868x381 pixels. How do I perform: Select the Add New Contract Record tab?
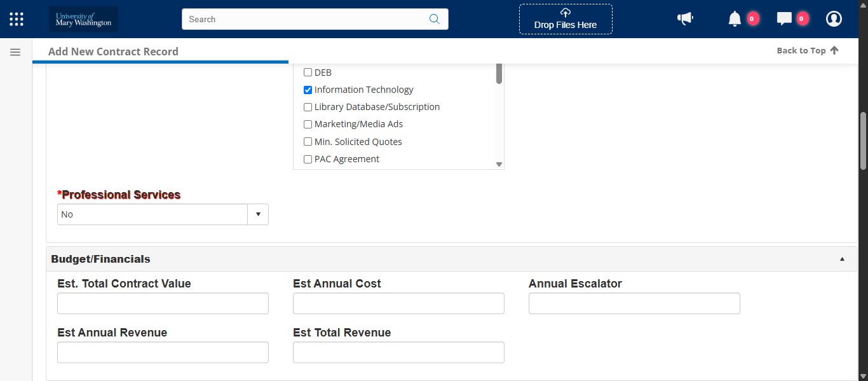113,51
